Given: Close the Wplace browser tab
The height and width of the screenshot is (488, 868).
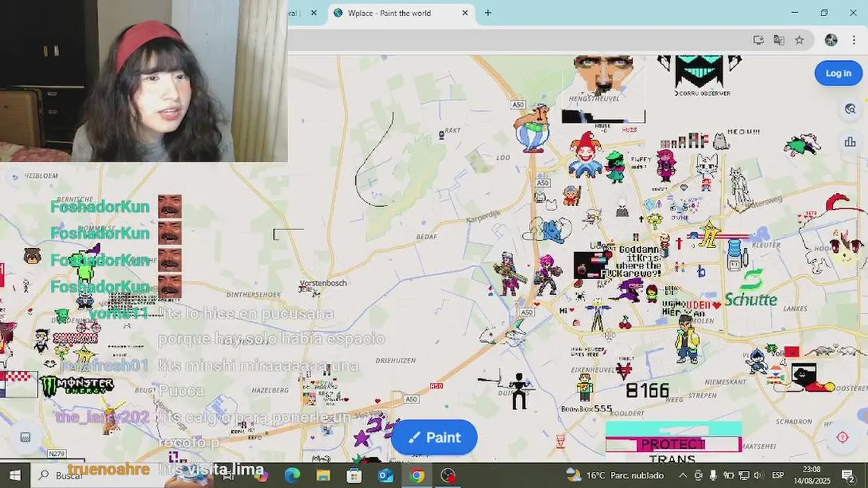Looking at the screenshot, I should 465,13.
